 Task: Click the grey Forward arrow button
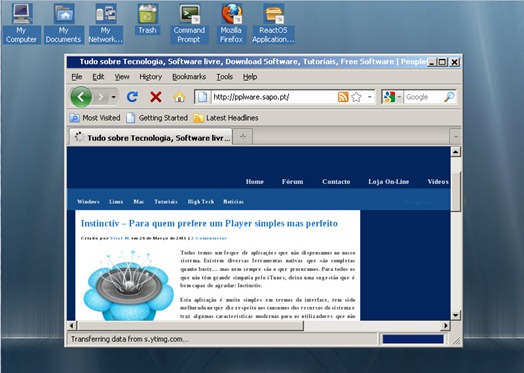pos(101,97)
